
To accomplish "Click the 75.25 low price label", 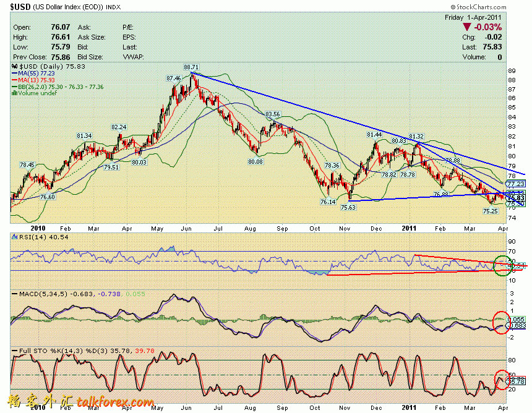I will (491, 211).
